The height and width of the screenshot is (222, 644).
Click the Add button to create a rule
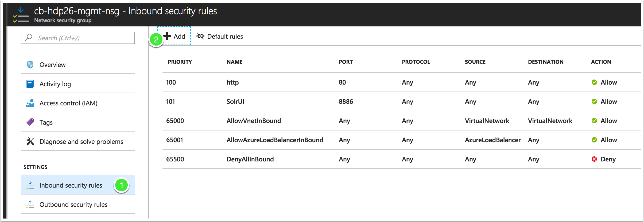[x=174, y=36]
